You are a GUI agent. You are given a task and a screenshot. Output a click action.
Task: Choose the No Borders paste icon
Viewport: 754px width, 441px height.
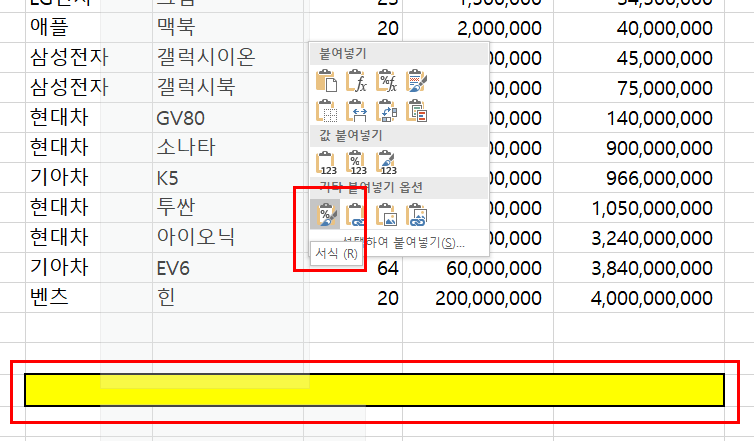[x=326, y=111]
